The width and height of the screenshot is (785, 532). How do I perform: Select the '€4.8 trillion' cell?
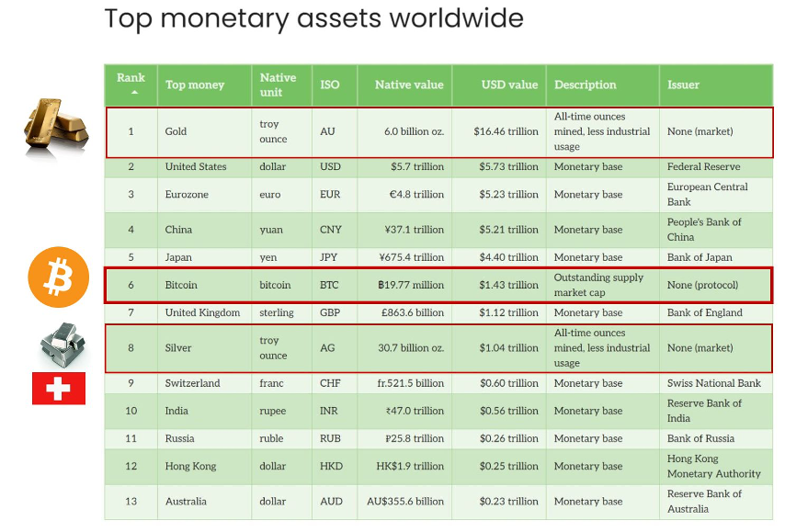click(x=404, y=195)
